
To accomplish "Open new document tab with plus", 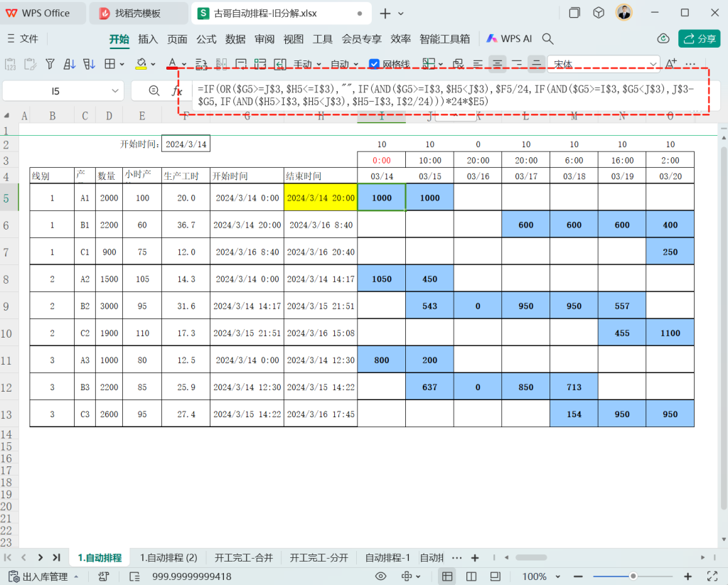I will point(385,14).
